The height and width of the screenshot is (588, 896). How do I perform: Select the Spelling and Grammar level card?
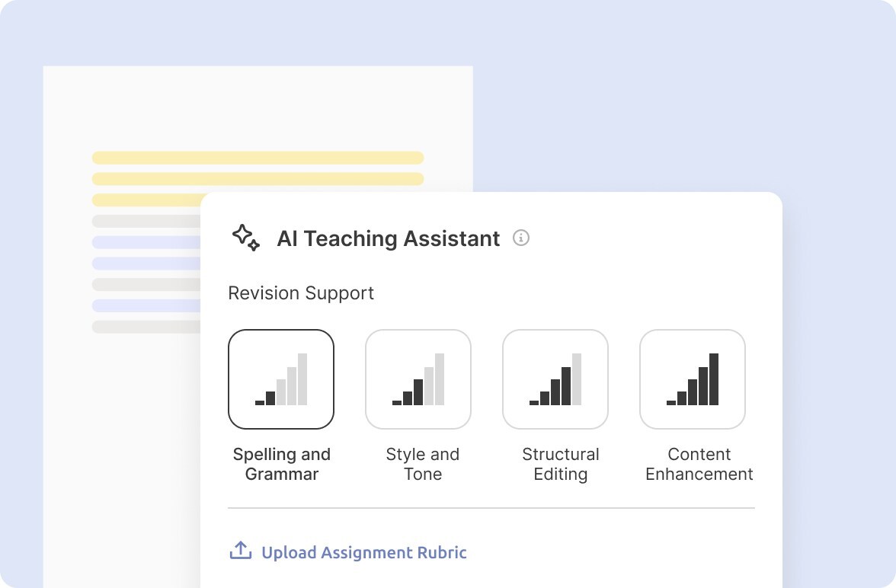point(281,379)
